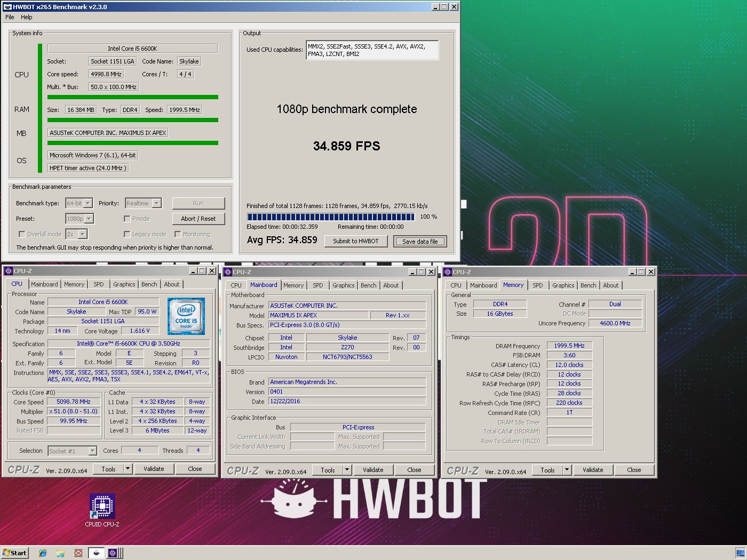Click the system tray icon at taskbar right

tap(740, 553)
